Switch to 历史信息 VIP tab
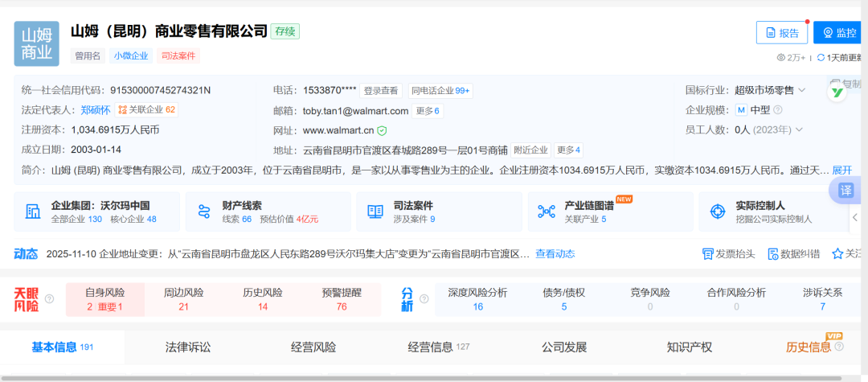 [x=809, y=347]
